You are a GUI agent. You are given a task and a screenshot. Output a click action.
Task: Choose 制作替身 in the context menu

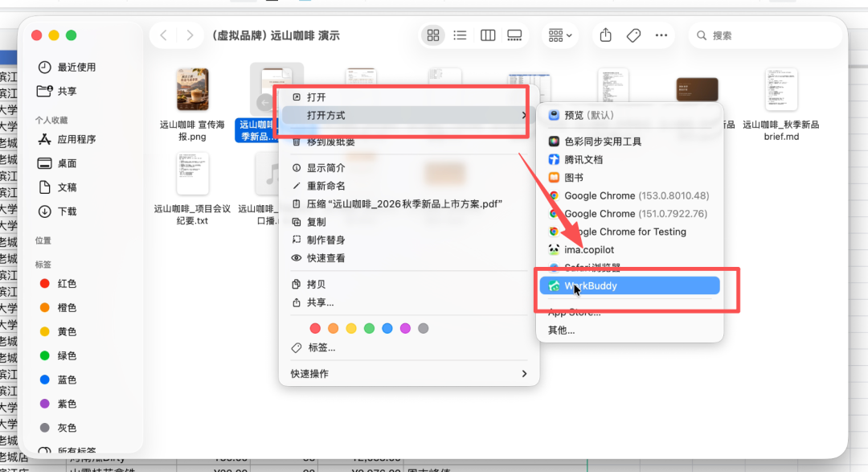(x=408, y=240)
